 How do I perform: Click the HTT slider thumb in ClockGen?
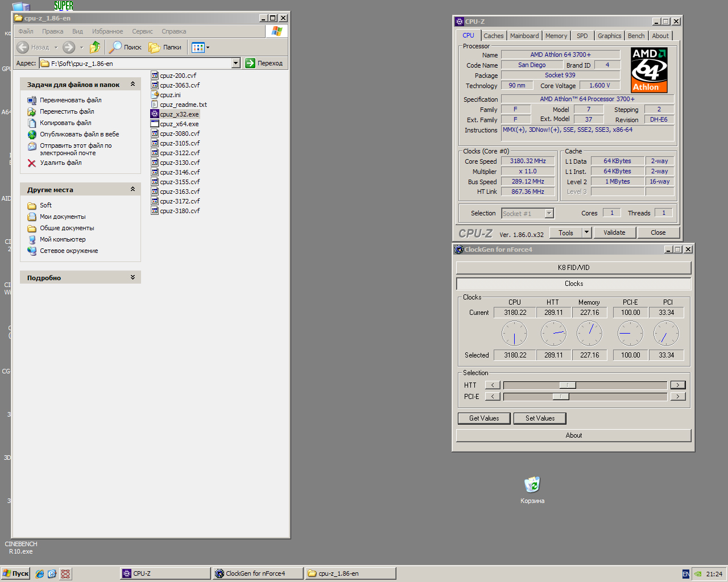(x=567, y=385)
